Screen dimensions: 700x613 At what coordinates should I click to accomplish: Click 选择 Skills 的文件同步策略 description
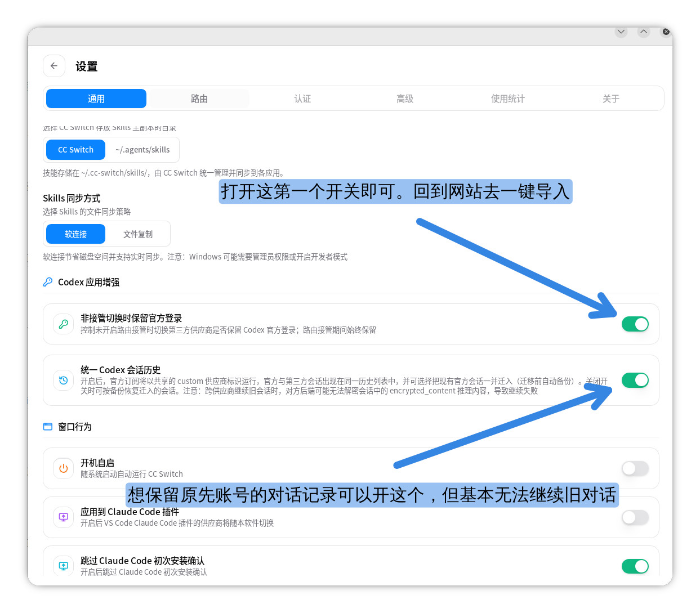(x=87, y=212)
